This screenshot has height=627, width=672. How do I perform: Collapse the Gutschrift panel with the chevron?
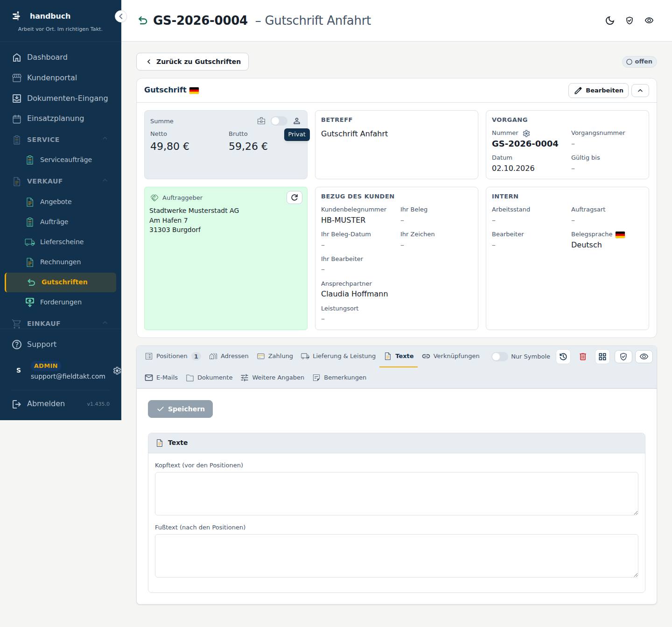pyautogui.click(x=640, y=91)
